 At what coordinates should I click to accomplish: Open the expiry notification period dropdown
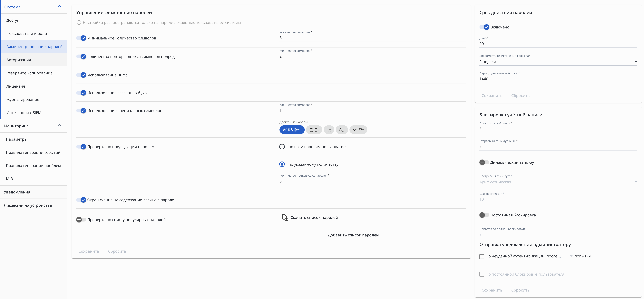(558, 62)
